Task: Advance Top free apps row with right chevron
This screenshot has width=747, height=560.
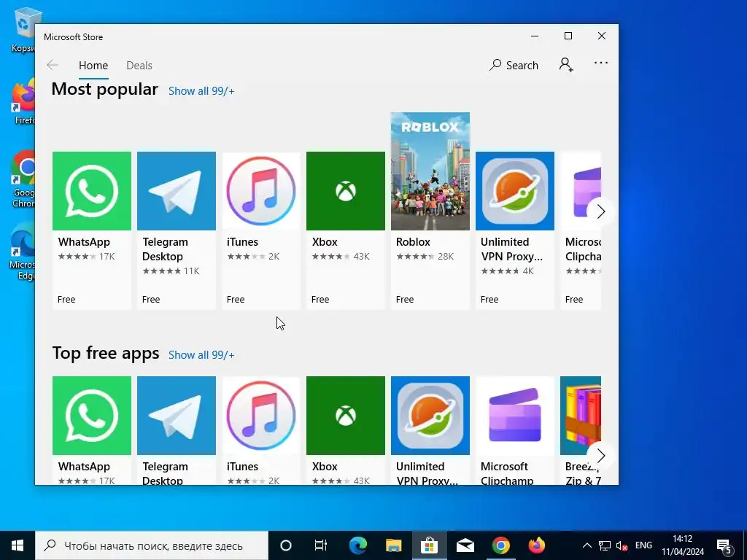Action: click(x=601, y=456)
